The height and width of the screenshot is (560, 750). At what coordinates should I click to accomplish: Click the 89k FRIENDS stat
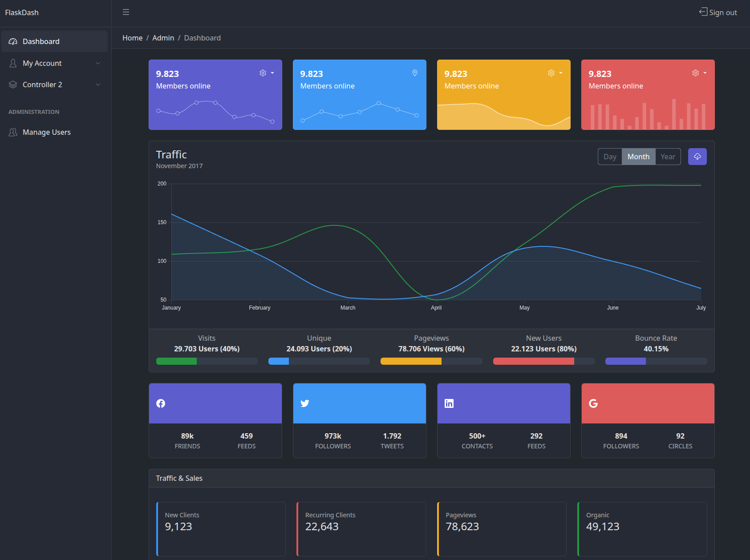click(x=187, y=440)
